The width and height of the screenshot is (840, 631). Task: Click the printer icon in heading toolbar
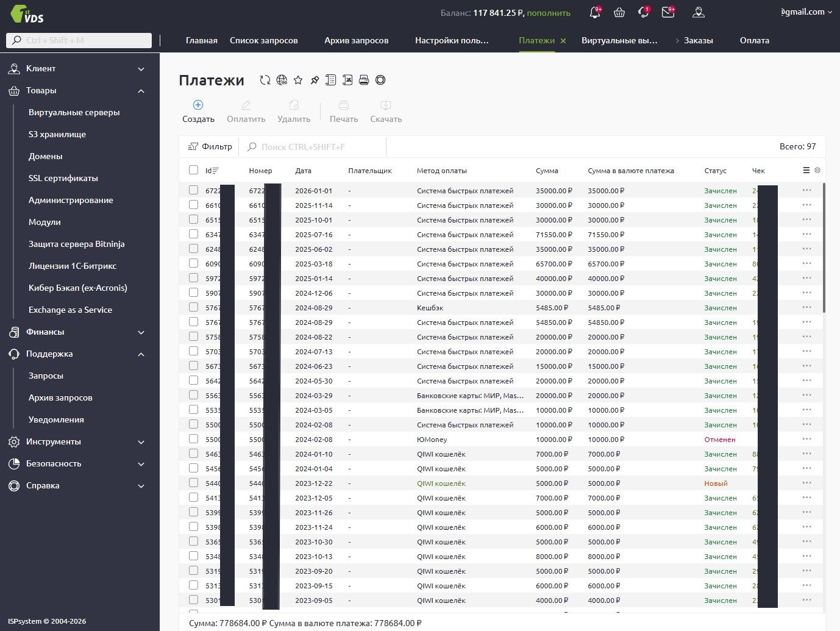pyautogui.click(x=364, y=80)
